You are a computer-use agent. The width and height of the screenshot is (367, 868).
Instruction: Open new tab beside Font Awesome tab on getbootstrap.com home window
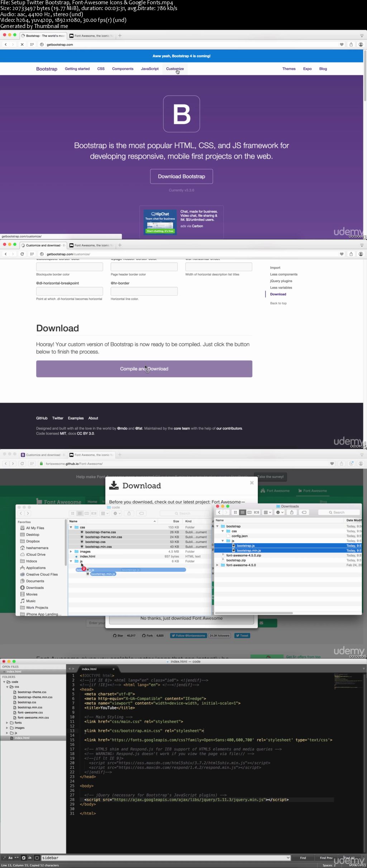click(x=120, y=36)
